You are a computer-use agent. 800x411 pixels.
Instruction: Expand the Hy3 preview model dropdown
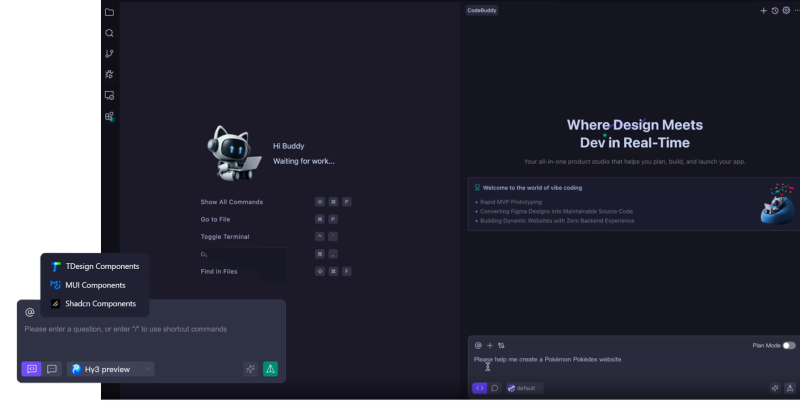tap(111, 369)
